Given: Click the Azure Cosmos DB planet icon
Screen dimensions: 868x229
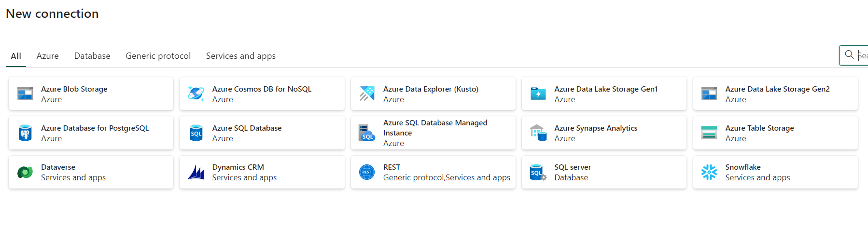Looking at the screenshot, I should [196, 94].
